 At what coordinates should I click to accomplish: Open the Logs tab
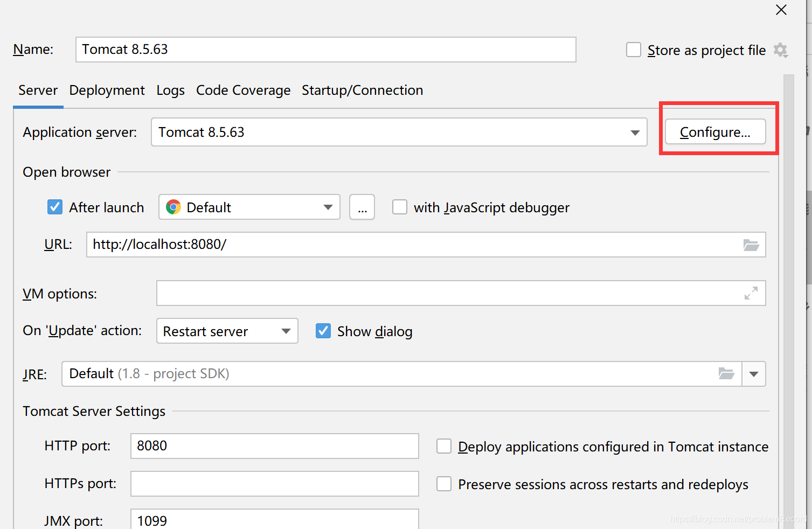pyautogui.click(x=170, y=90)
